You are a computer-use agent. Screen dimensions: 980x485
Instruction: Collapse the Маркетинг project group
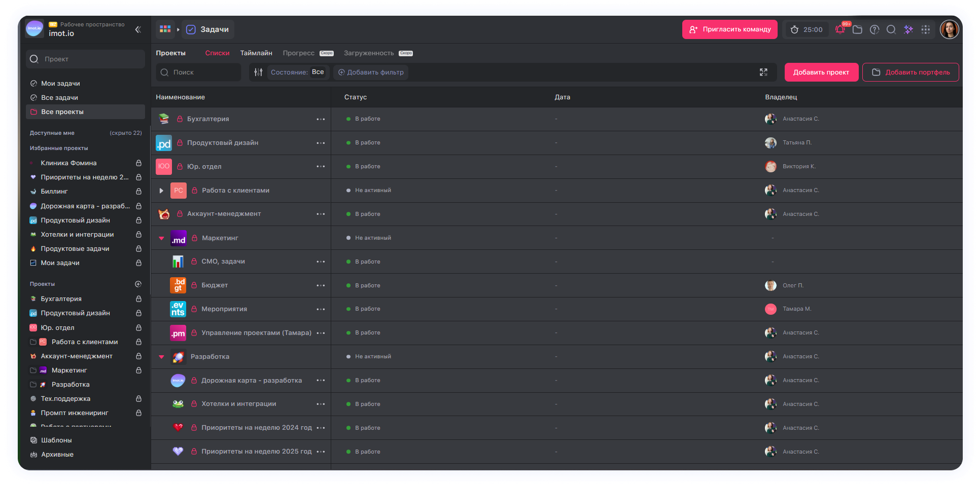[x=161, y=238]
